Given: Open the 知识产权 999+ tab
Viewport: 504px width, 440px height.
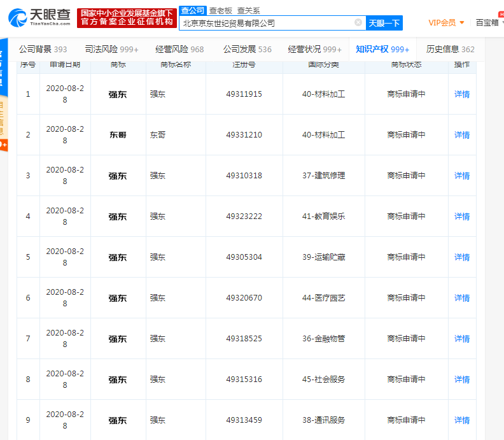Looking at the screenshot, I should pyautogui.click(x=382, y=49).
